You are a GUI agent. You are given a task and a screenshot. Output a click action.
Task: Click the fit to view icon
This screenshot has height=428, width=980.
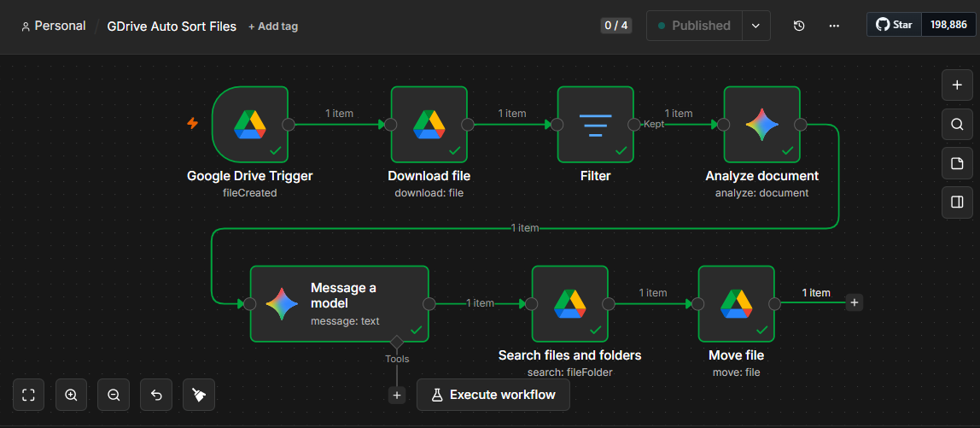[28, 395]
